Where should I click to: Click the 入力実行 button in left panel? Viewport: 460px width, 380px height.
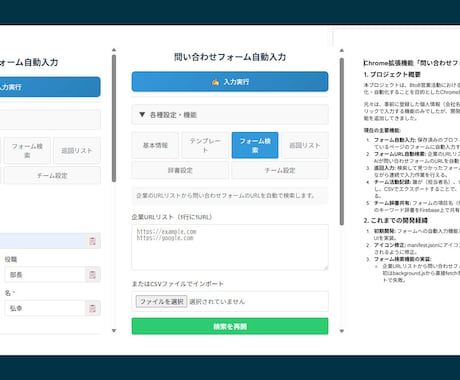click(50, 87)
